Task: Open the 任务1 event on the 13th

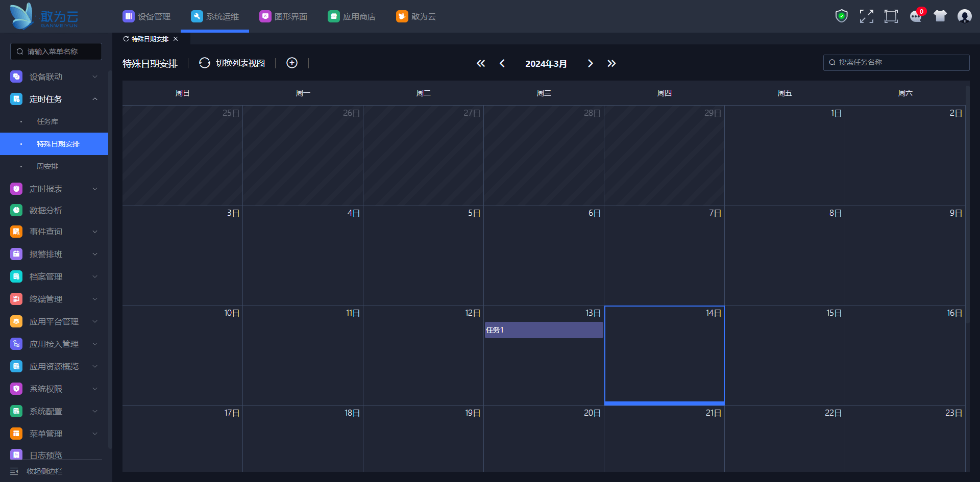Action: coord(544,330)
